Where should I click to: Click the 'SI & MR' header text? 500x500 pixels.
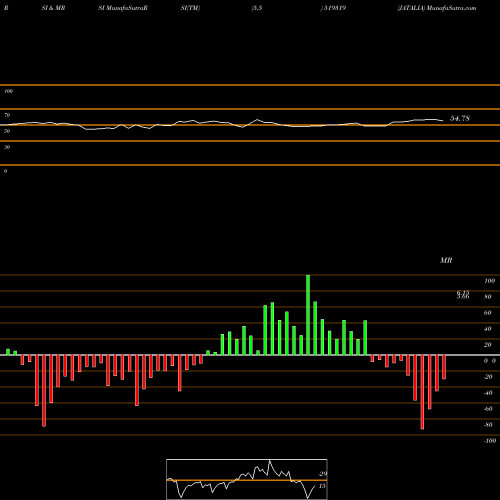click(x=53, y=8)
